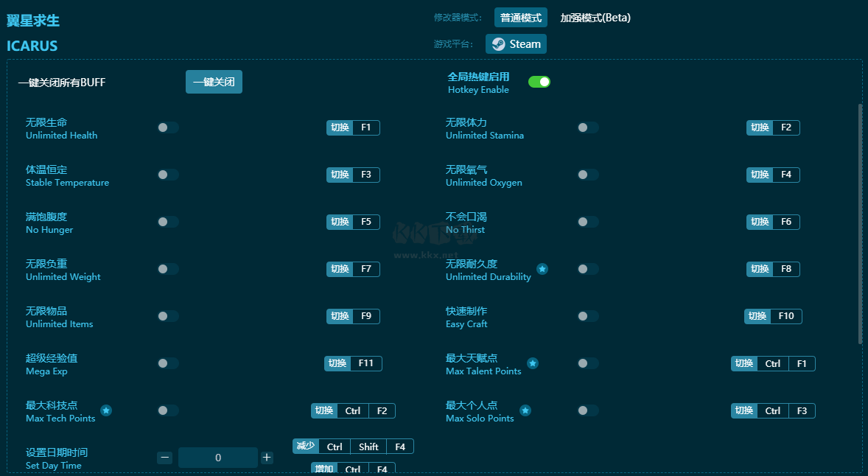This screenshot has height=476, width=868.
Task: Click the 一键关闭 button
Action: pyautogui.click(x=214, y=82)
